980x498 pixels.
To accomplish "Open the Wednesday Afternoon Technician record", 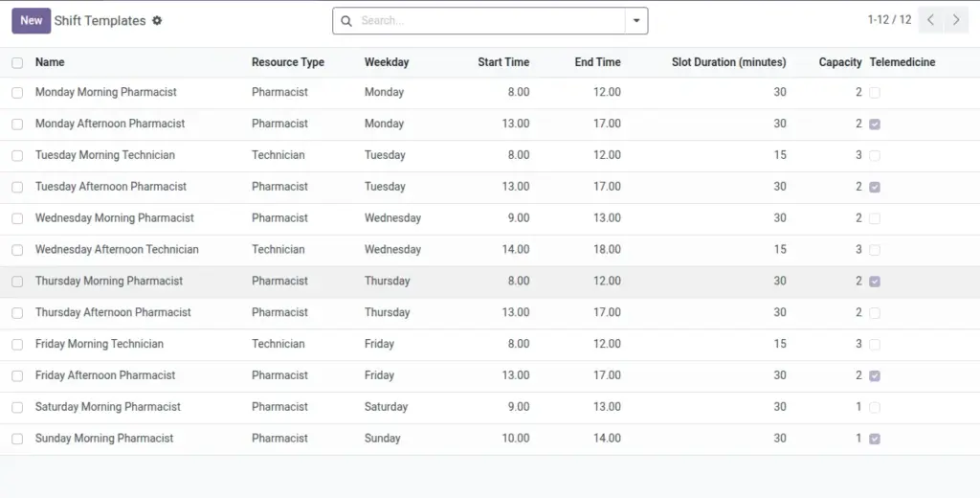I will coord(117,249).
